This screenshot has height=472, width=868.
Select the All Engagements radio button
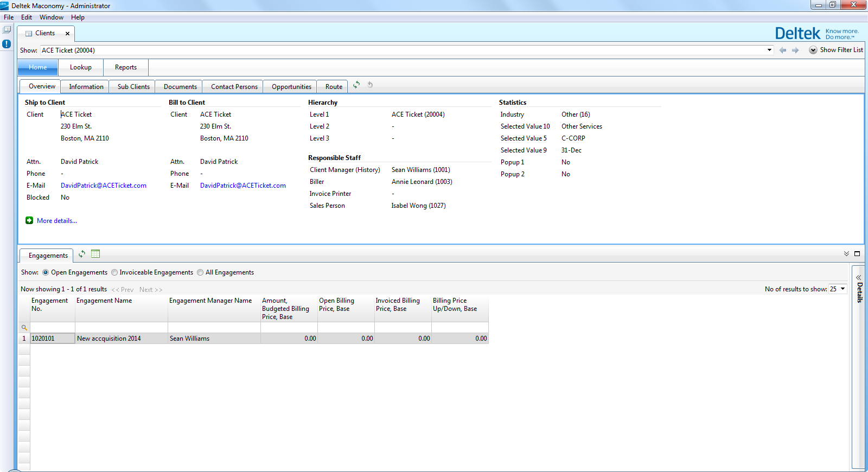coord(200,272)
